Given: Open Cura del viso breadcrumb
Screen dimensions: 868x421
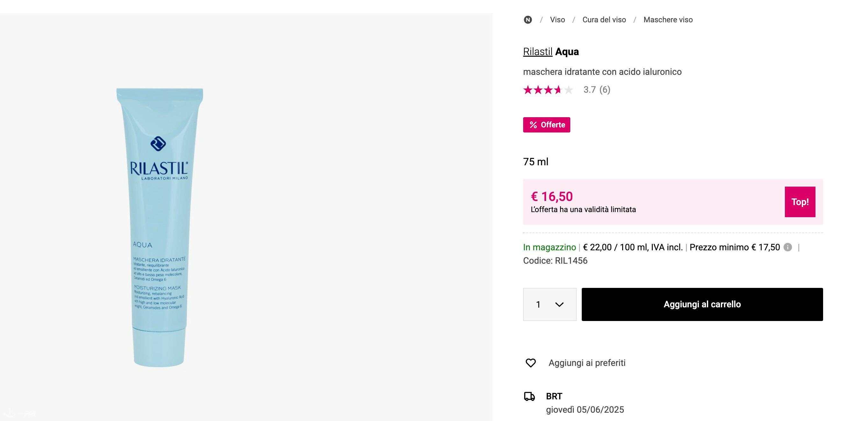Looking at the screenshot, I should [604, 19].
